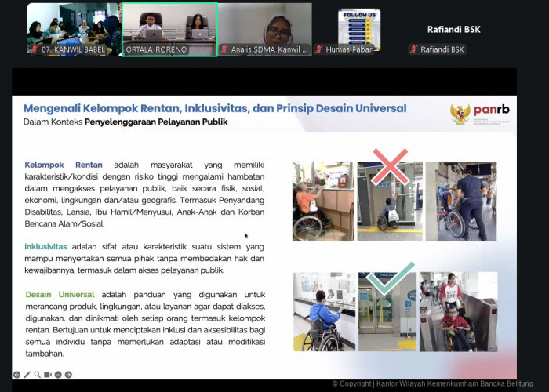549x392 pixels.
Task: Go to the previous slide with the back arrow
Action: pyautogui.click(x=16, y=375)
